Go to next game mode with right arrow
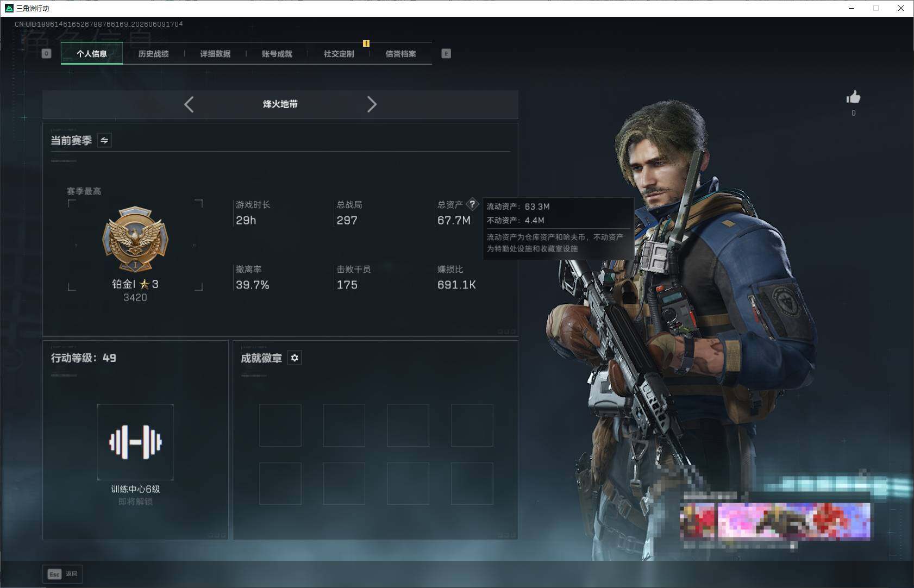The image size is (914, 588). (x=372, y=104)
